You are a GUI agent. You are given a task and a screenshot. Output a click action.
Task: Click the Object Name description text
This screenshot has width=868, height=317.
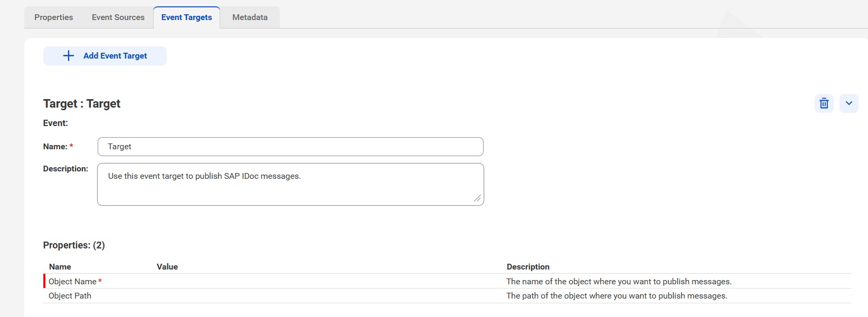[x=619, y=282]
